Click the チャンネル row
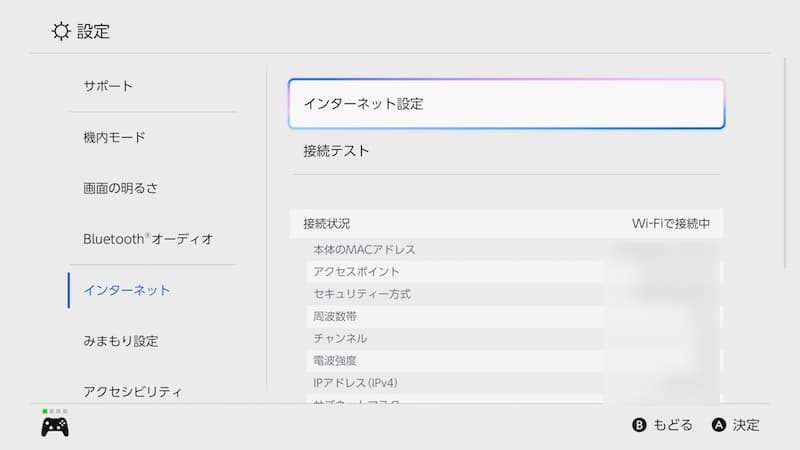Image resolution: width=800 pixels, height=450 pixels. pyautogui.click(x=513, y=338)
